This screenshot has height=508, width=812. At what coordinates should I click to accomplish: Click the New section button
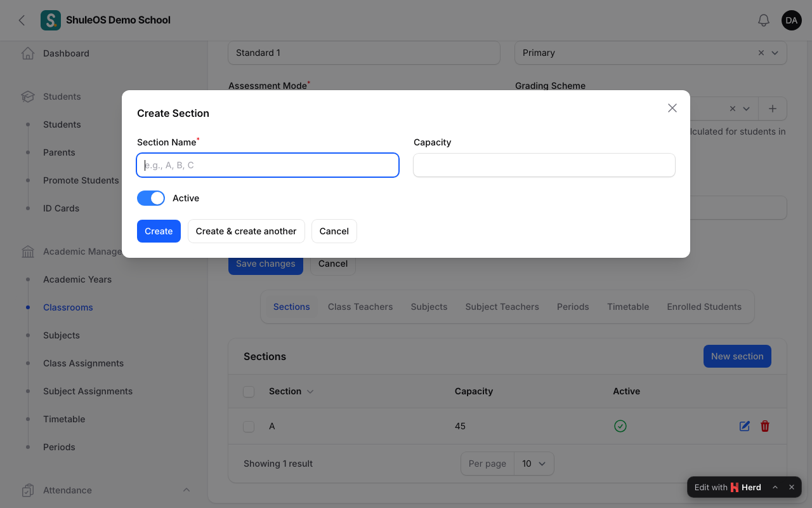(x=737, y=356)
